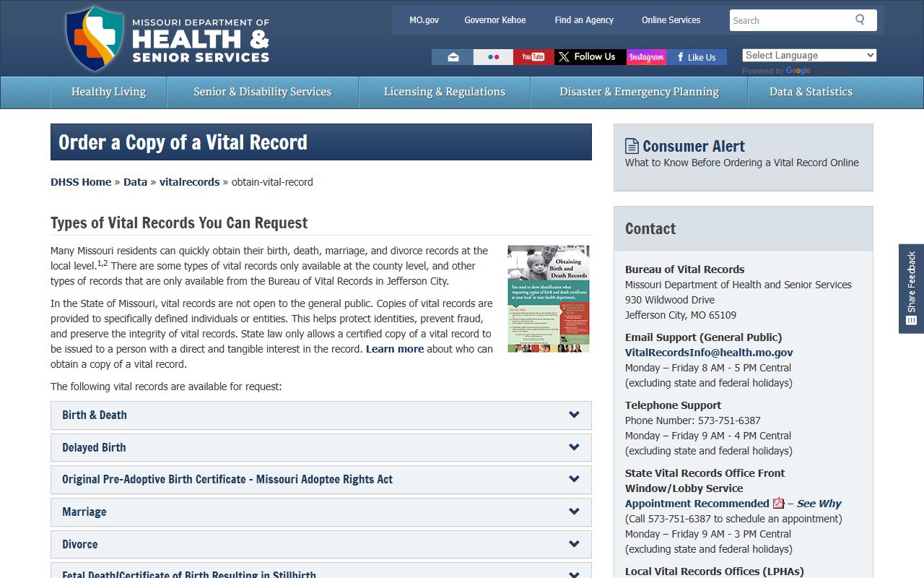Expand the Delayed Birth section
This screenshot has height=578, width=924.
(x=321, y=448)
